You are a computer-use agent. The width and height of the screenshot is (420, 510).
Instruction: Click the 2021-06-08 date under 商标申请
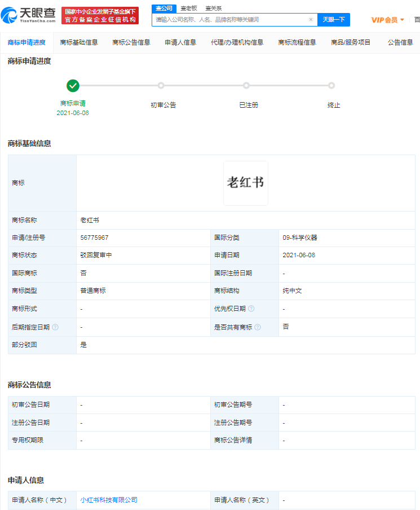73,113
